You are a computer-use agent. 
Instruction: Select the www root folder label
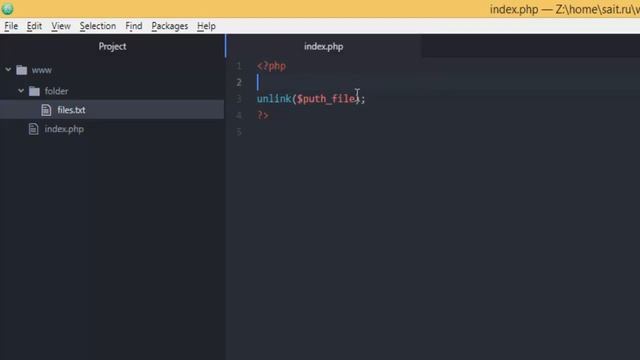[42, 70]
